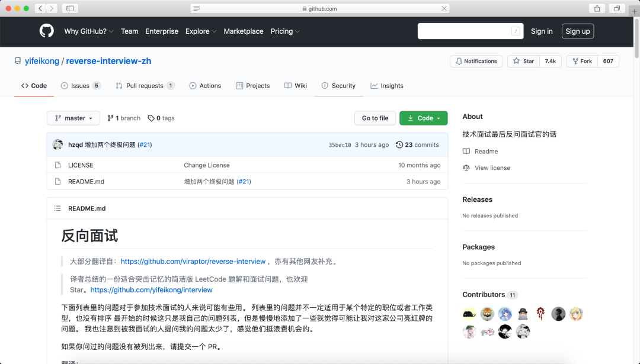This screenshot has width=640, height=364.
Task: Open the View license link
Action: tap(492, 167)
